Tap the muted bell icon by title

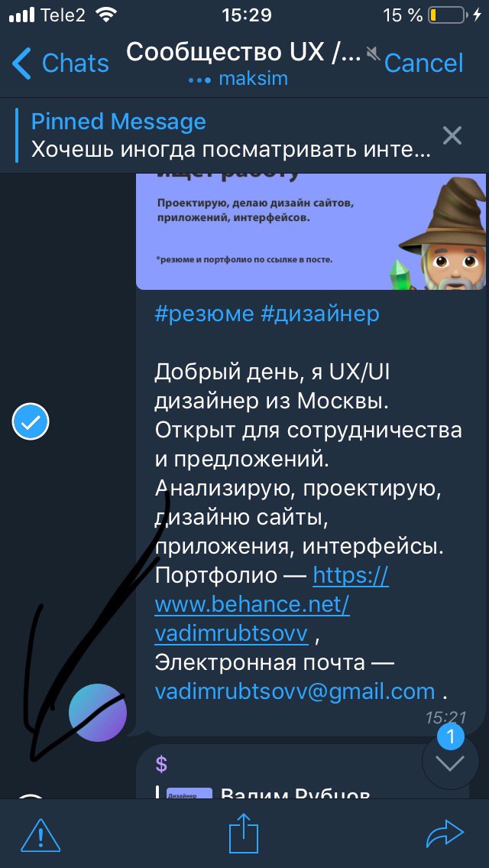[374, 53]
